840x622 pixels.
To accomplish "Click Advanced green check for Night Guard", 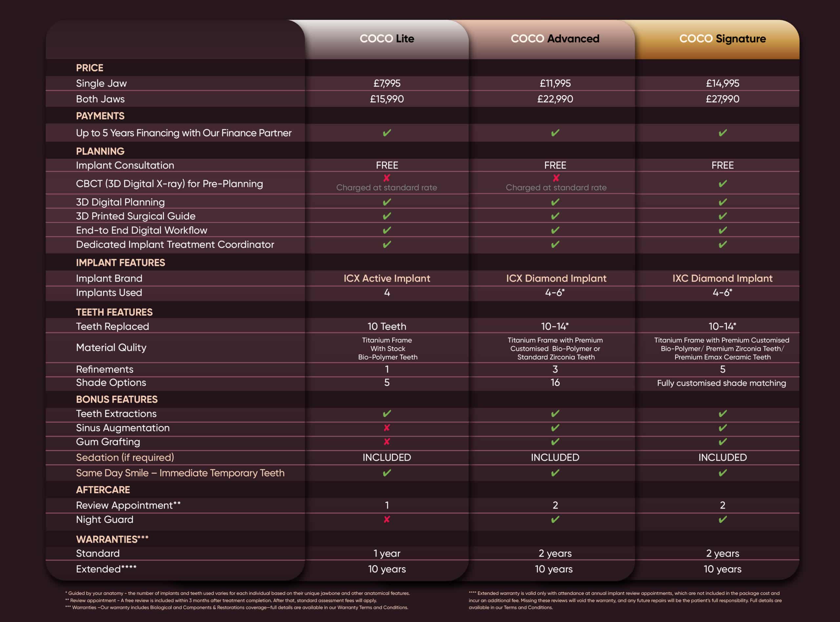I will (x=555, y=520).
